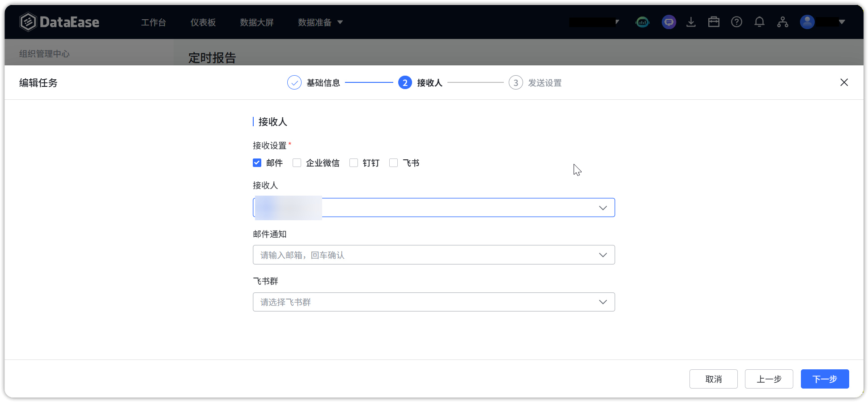This screenshot has width=868, height=402.
Task: Click step 2 接收人 number circle
Action: tap(405, 83)
